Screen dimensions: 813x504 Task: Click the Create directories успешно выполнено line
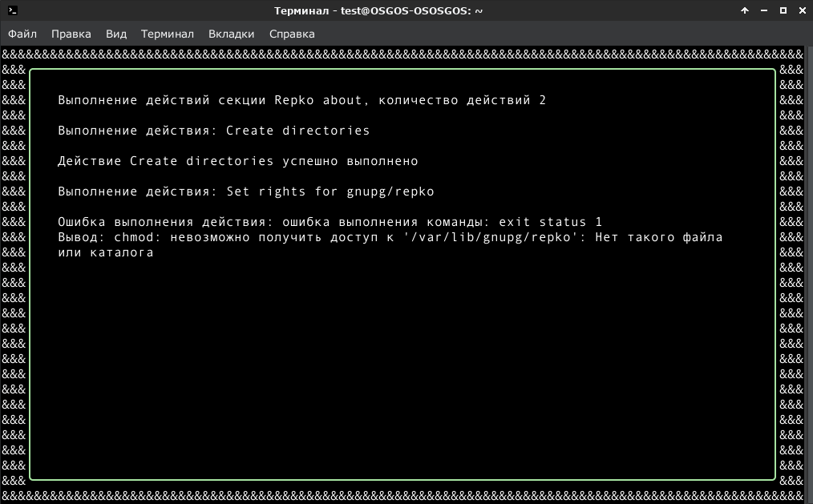(238, 161)
